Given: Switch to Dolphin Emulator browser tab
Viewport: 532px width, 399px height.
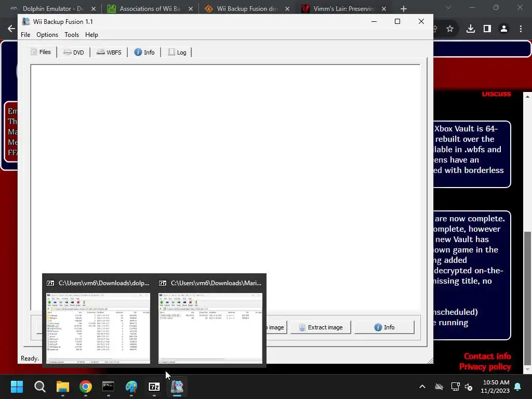Looking at the screenshot, I should pos(52,9).
